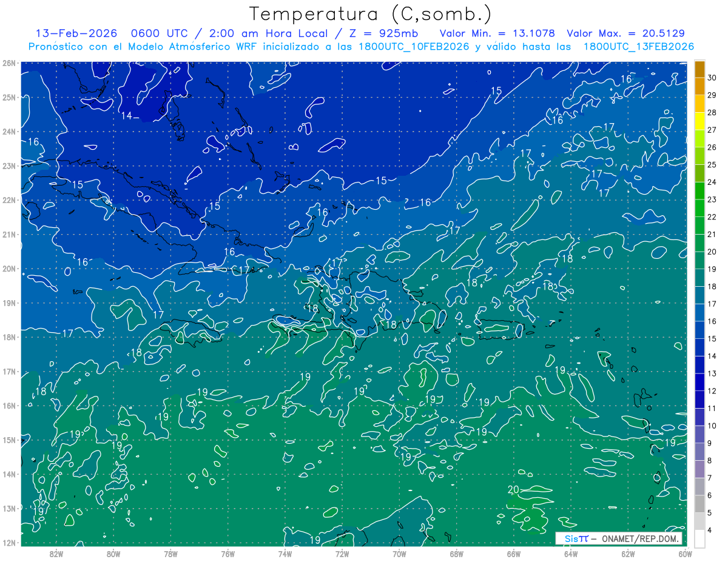Click the "19N" latitude axis label
Image resolution: width=728 pixels, height=562 pixels.
tap(8, 303)
